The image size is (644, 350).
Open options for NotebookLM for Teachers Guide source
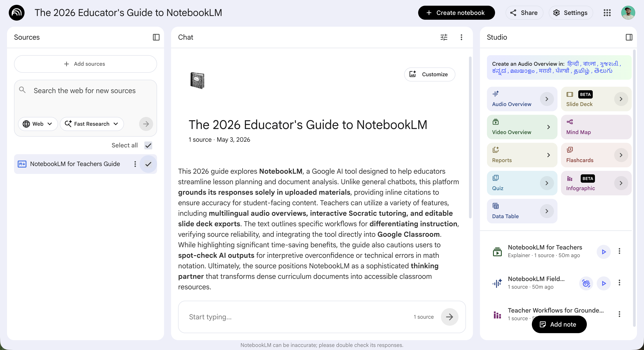[x=135, y=164]
